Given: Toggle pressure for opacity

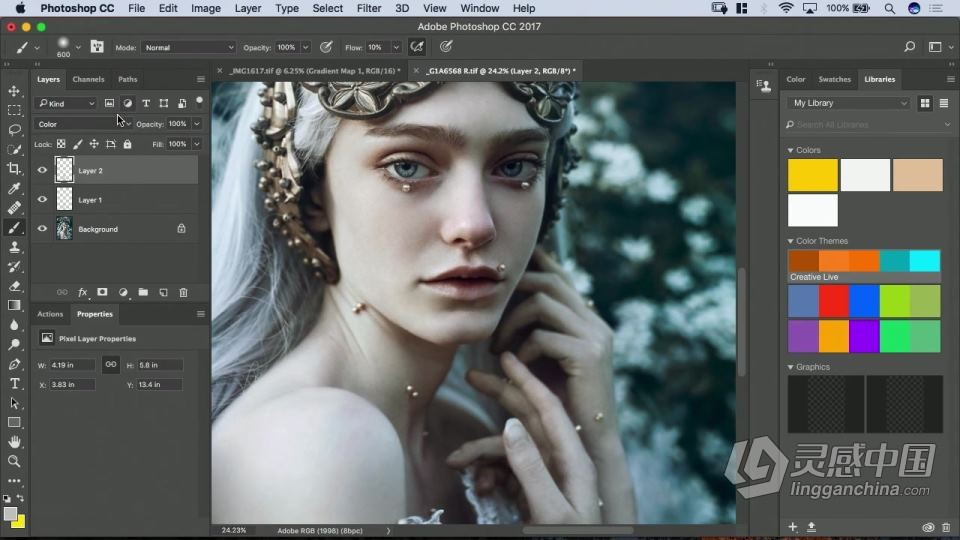Looking at the screenshot, I should 326,47.
